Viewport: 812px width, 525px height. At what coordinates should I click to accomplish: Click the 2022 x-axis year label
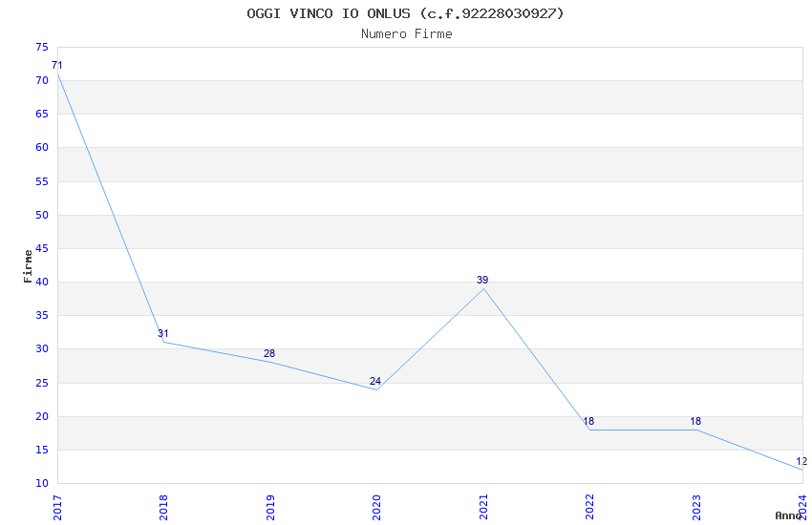click(589, 508)
